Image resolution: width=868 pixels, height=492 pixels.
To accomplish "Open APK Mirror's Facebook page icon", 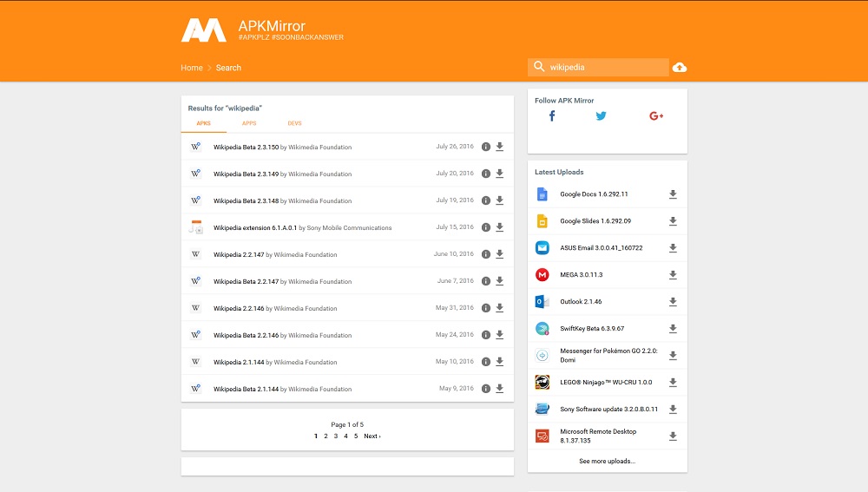I will [552, 115].
